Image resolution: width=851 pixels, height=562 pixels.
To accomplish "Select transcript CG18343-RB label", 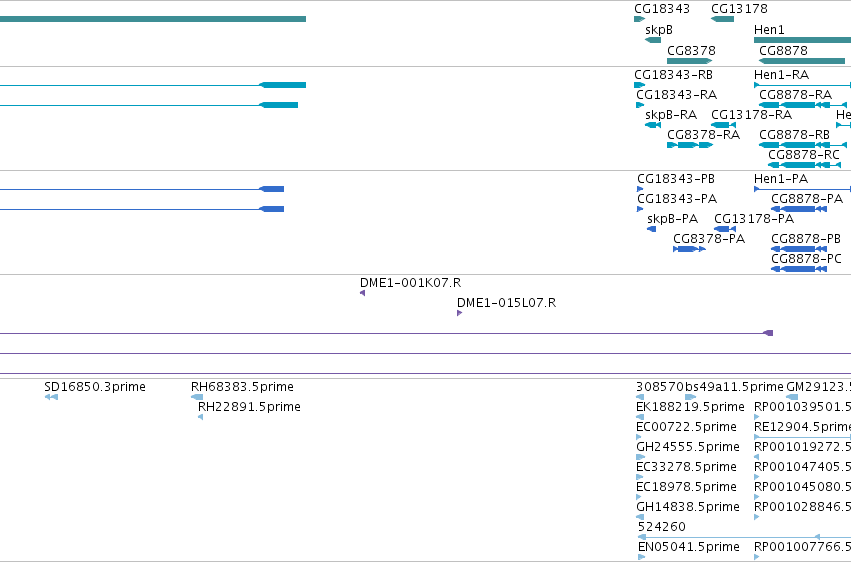I will 673,75.
